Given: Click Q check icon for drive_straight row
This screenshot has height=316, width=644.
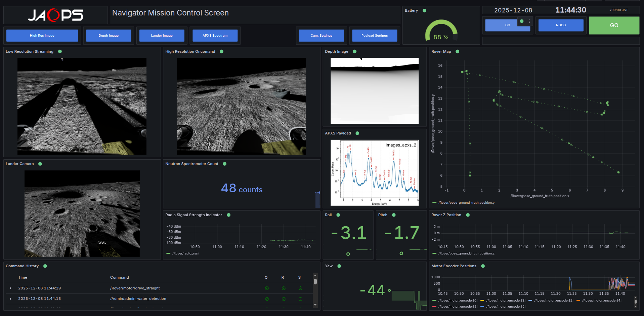Looking at the screenshot, I should pos(267,288).
